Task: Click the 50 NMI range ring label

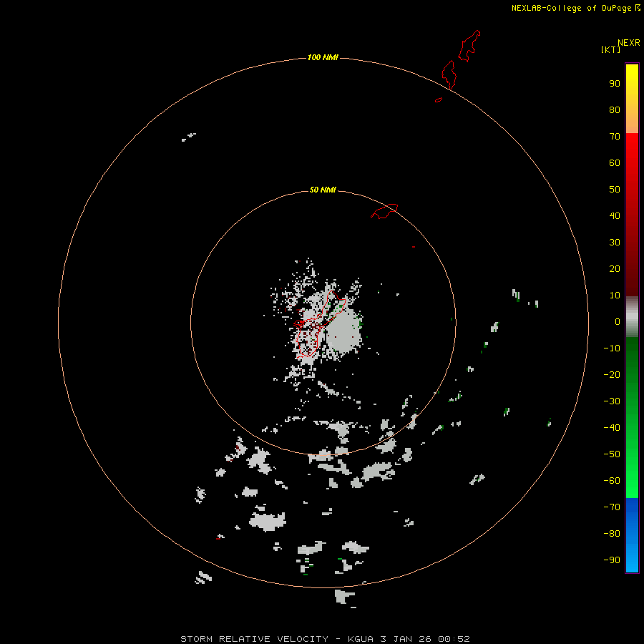Action: click(x=323, y=190)
